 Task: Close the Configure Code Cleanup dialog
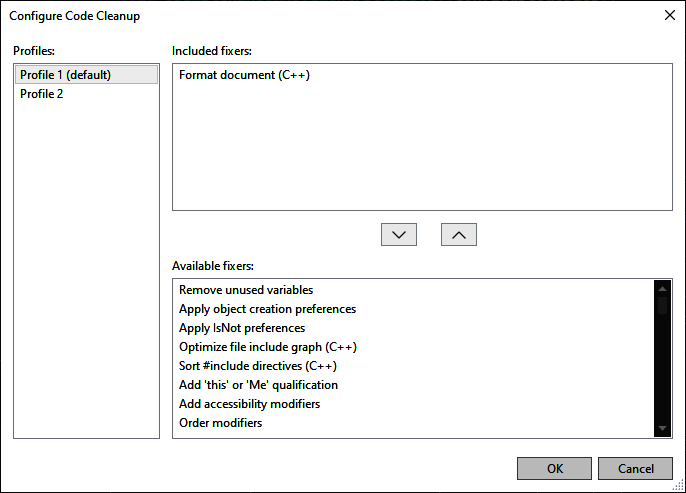pyautogui.click(x=669, y=15)
